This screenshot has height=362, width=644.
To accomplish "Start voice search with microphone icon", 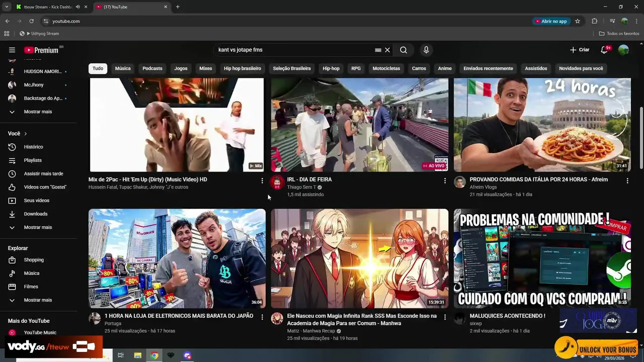I will click(426, 50).
